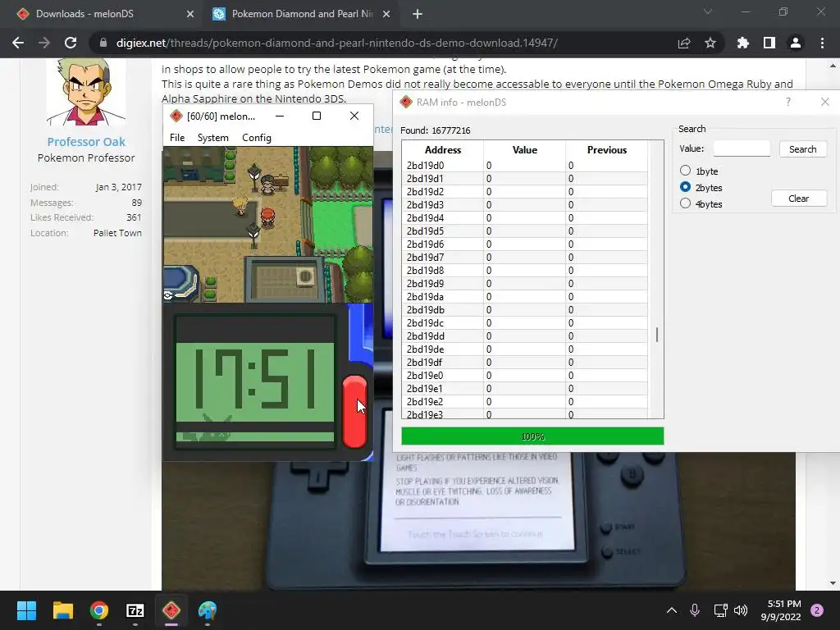Screen dimensions: 840x630
Task: Switch to the Pokemon Diamond and Pearl tab
Action: pos(302,14)
